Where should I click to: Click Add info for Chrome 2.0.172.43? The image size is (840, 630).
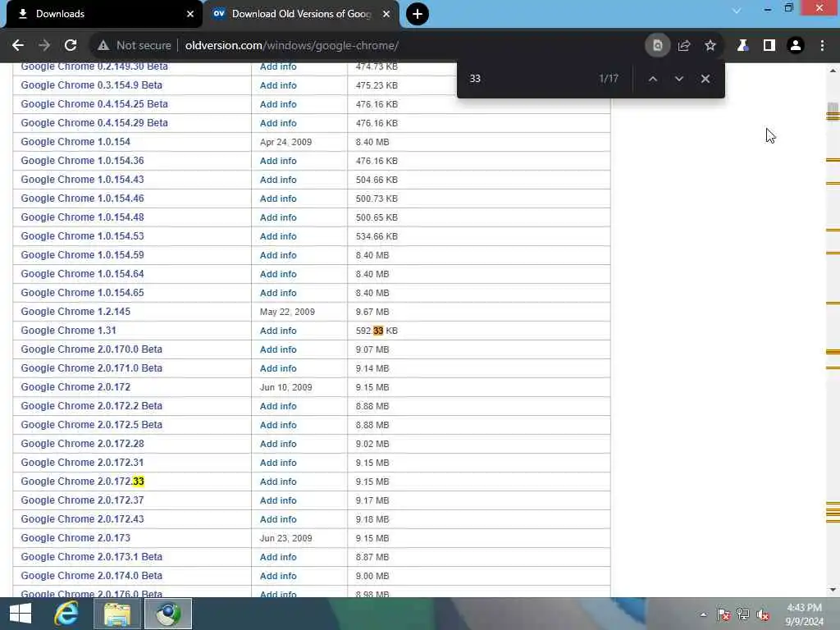click(278, 519)
